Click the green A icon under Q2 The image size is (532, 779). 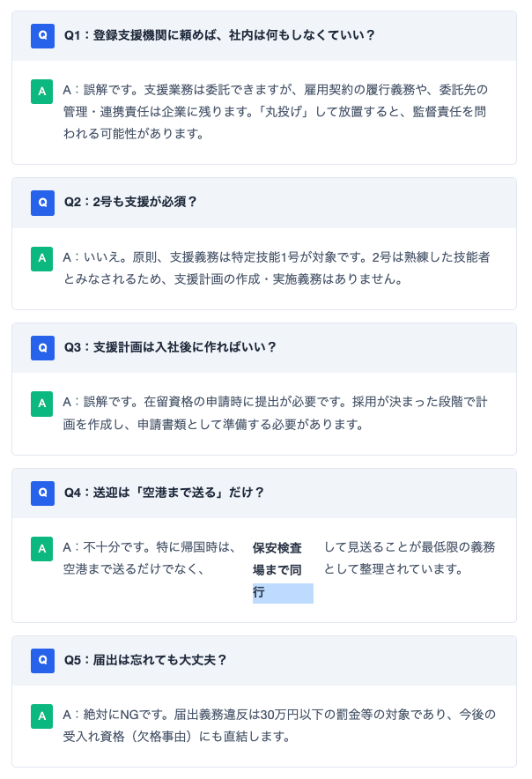(42, 258)
